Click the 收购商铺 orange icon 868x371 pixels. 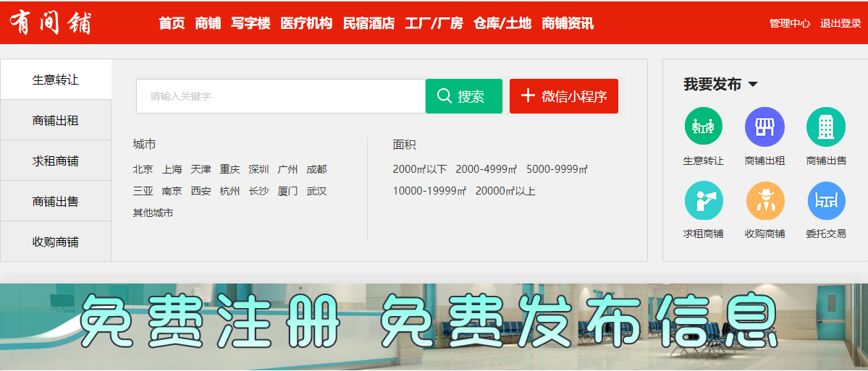point(764,200)
